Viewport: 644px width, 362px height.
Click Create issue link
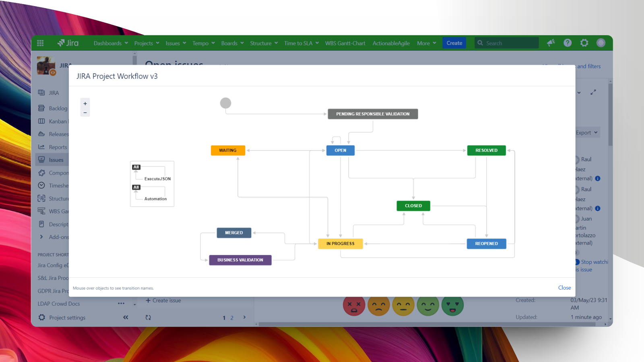(x=163, y=300)
